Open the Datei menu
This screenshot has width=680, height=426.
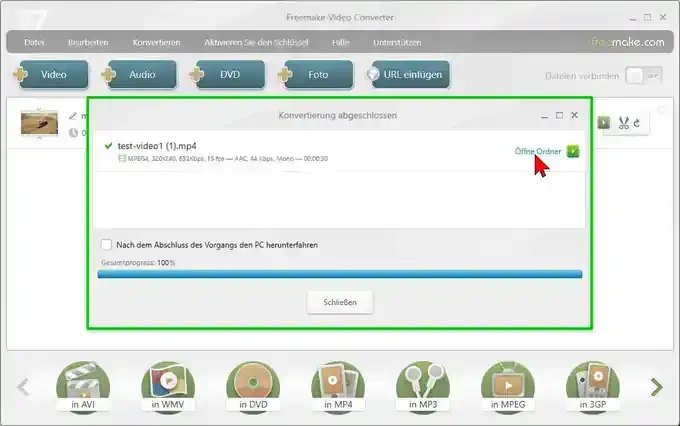click(34, 43)
